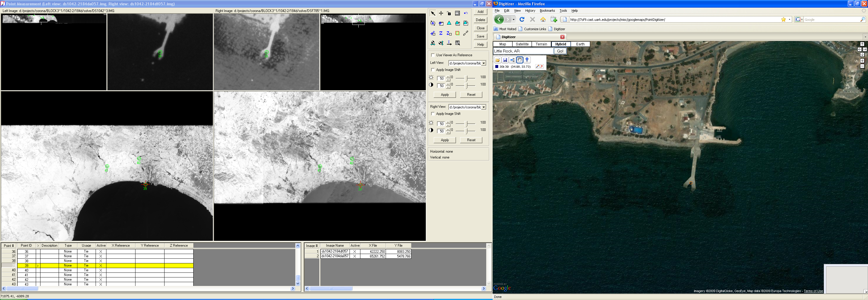
Task: Click Left View Apply button
Action: coord(445,95)
